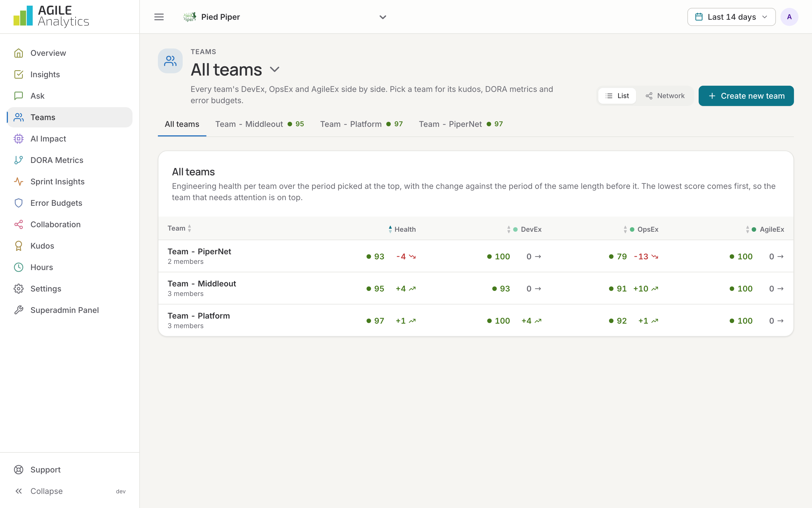Click the Sprint Insights pulse icon
This screenshot has height=508, width=812.
tap(19, 182)
